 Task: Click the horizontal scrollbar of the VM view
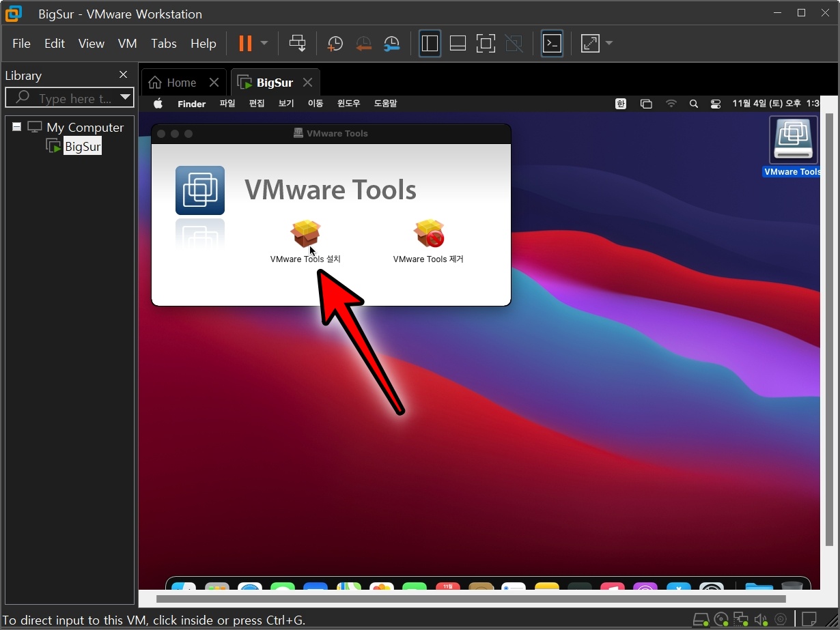click(471, 599)
